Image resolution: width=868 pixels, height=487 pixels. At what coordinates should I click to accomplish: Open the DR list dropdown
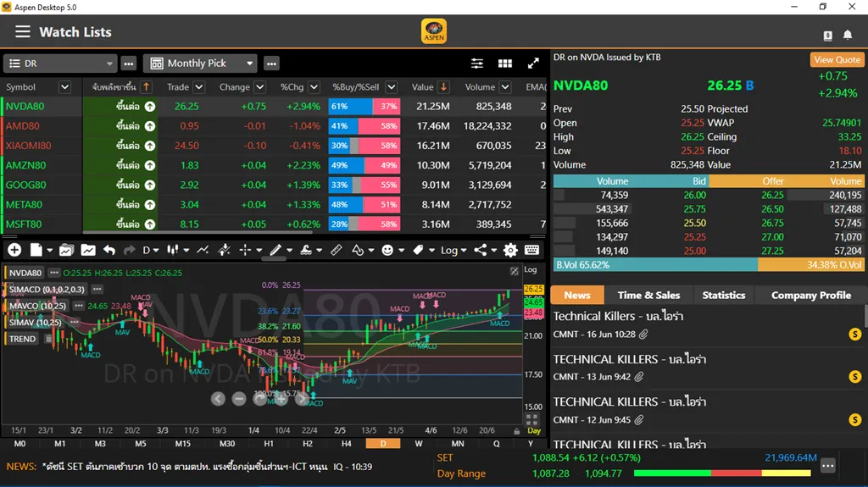(60, 64)
